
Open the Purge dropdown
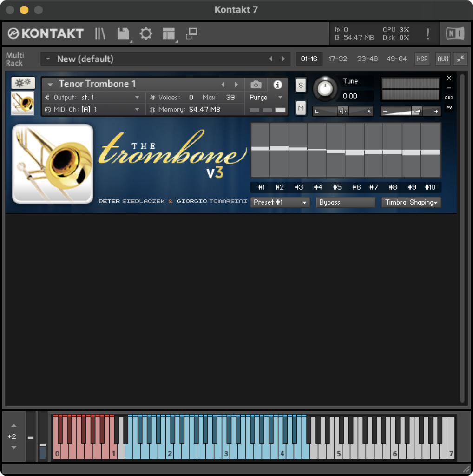click(x=266, y=98)
